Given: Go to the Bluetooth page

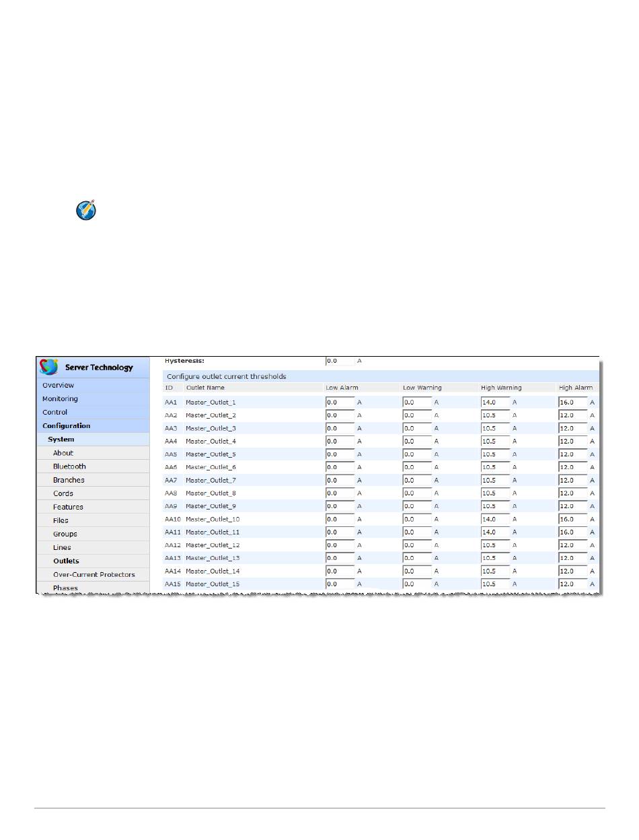Looking at the screenshot, I should click(x=94, y=466).
